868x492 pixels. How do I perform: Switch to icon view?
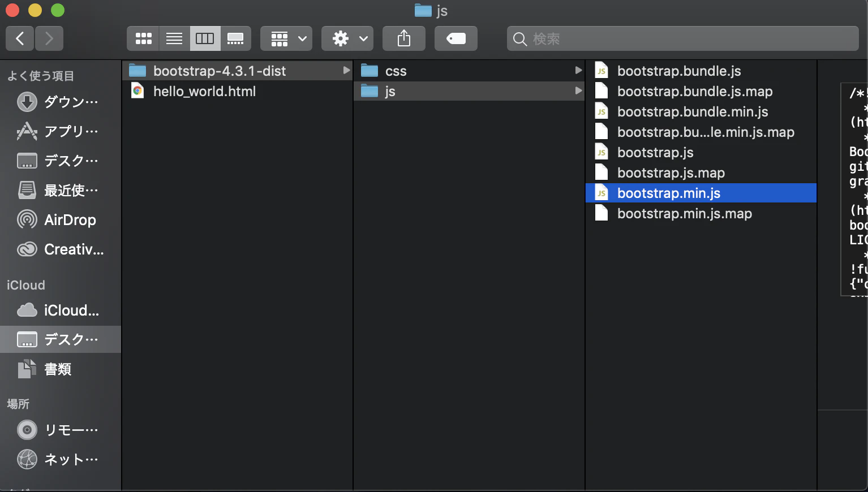(x=143, y=38)
